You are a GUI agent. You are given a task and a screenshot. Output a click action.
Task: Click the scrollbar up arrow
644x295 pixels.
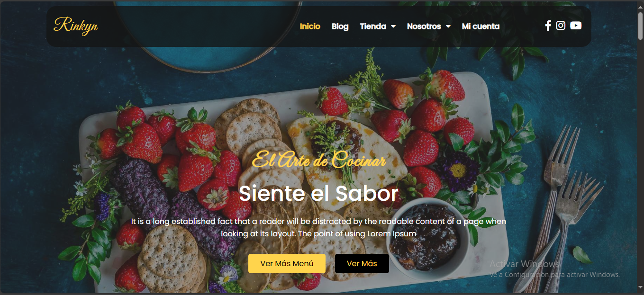coord(640,4)
